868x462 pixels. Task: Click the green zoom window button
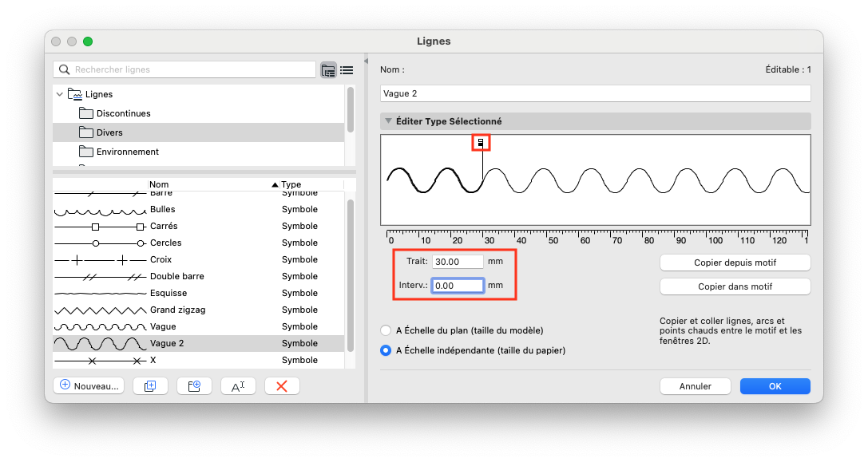point(88,41)
